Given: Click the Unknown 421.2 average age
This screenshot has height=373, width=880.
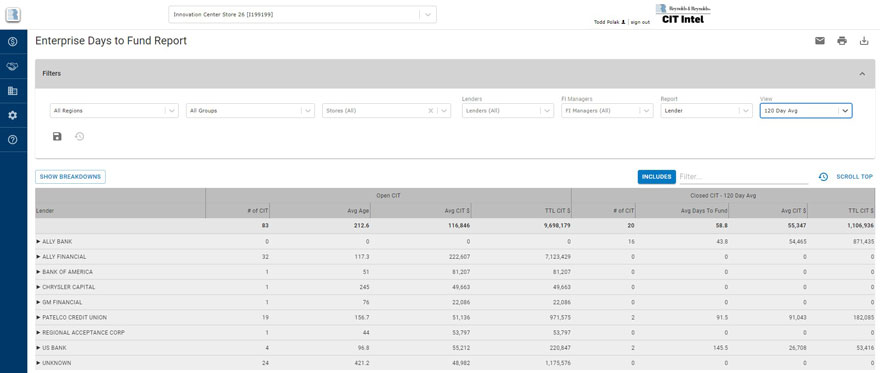Looking at the screenshot, I should (x=363, y=363).
